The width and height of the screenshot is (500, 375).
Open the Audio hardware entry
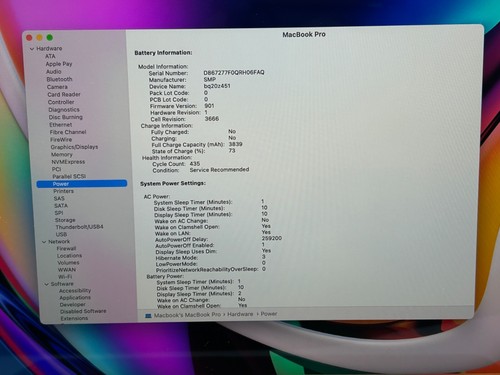54,71
